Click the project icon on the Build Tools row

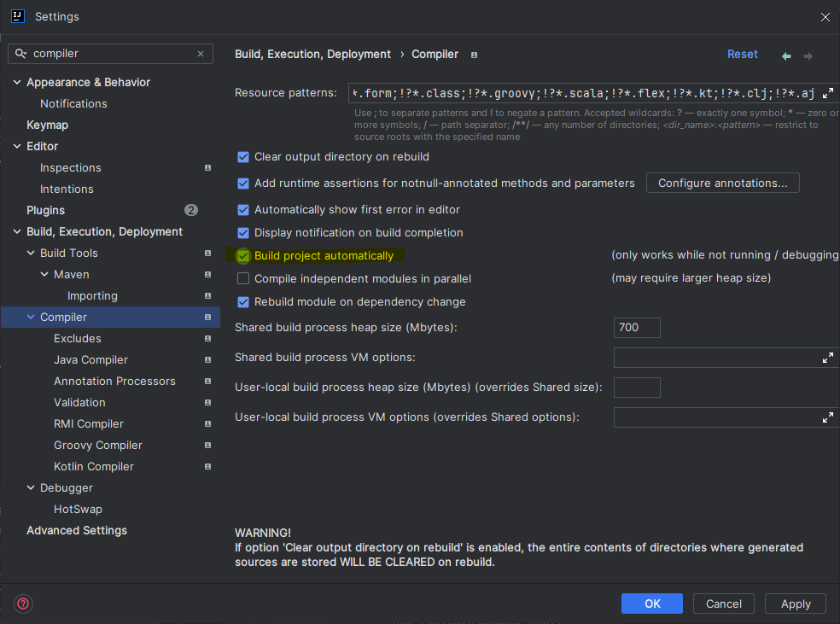207,253
